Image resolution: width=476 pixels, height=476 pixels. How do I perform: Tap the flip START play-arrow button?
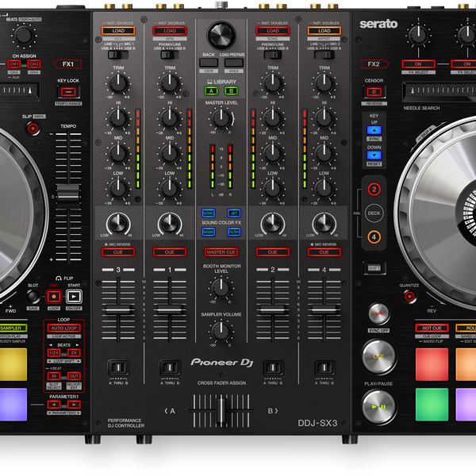click(x=74, y=297)
